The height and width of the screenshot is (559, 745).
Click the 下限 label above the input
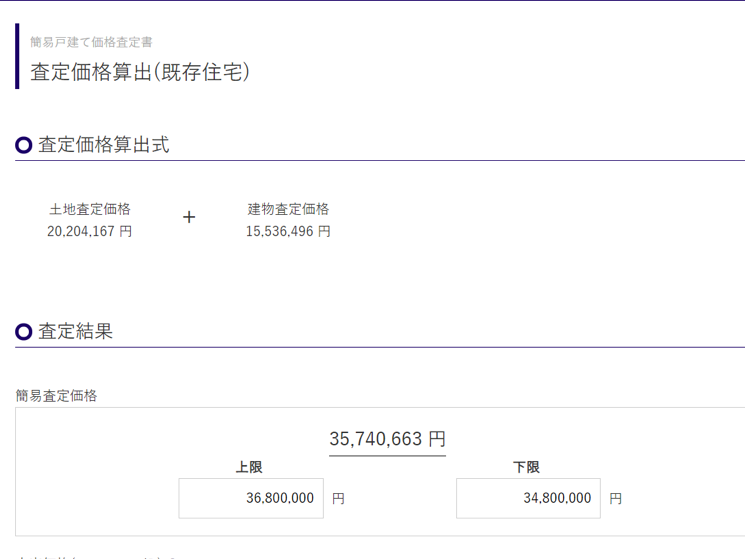(526, 467)
